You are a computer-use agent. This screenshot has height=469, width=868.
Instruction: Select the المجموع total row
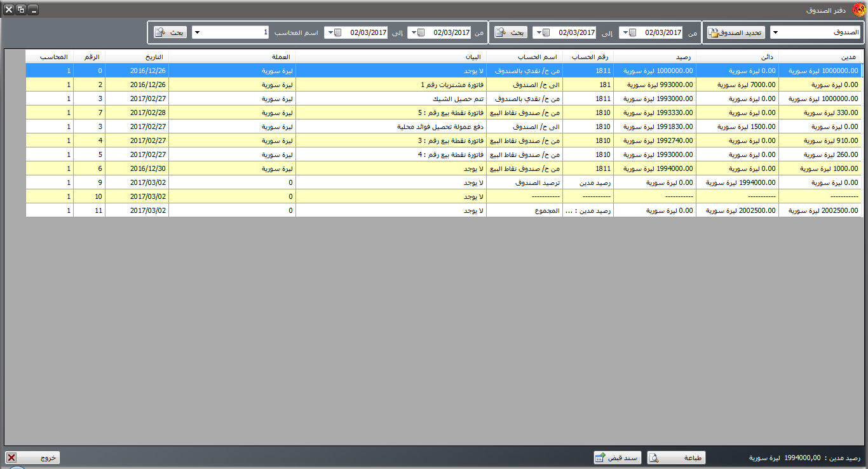click(391, 210)
